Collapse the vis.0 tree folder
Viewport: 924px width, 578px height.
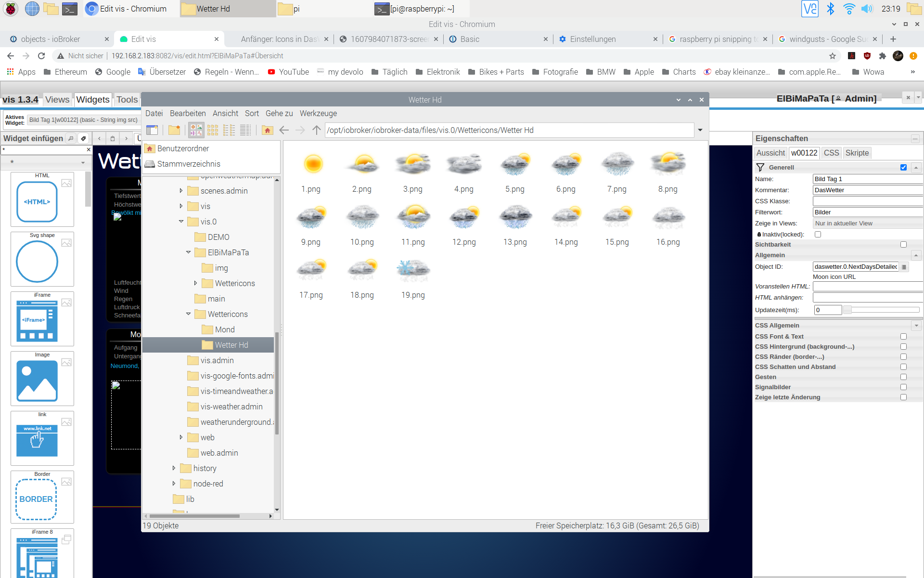(x=181, y=222)
